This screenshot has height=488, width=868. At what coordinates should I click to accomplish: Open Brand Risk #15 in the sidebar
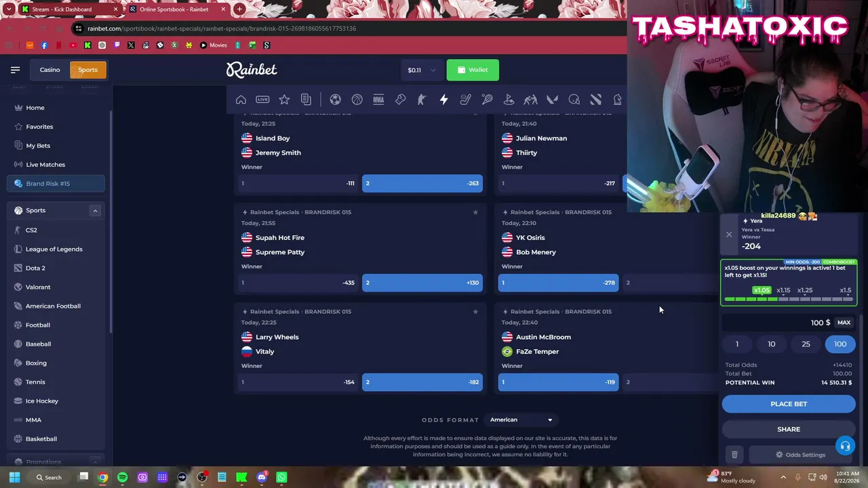pos(56,184)
